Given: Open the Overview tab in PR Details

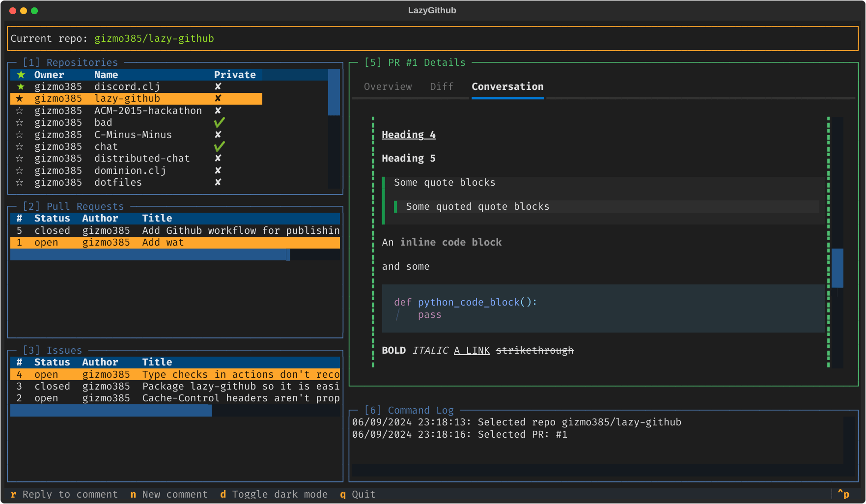Looking at the screenshot, I should pos(388,86).
